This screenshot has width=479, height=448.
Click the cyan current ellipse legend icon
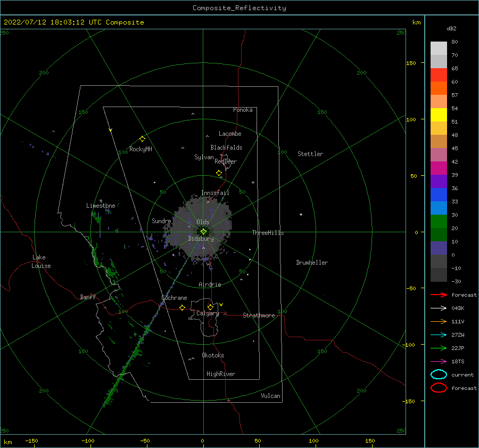pyautogui.click(x=439, y=374)
